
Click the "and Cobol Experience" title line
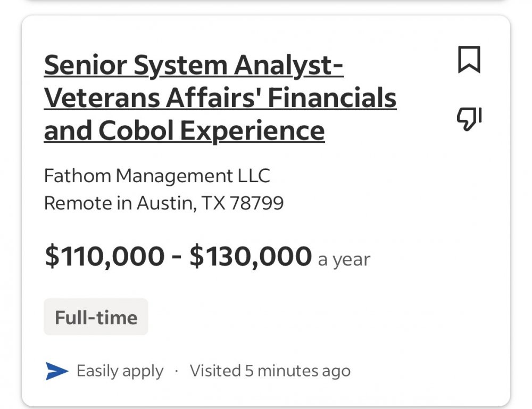click(x=184, y=130)
